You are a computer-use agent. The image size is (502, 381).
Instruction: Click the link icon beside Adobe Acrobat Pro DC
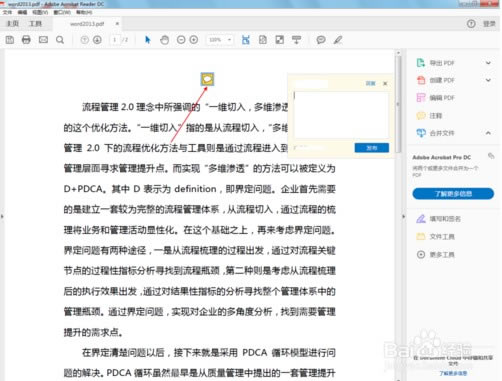(x=491, y=156)
